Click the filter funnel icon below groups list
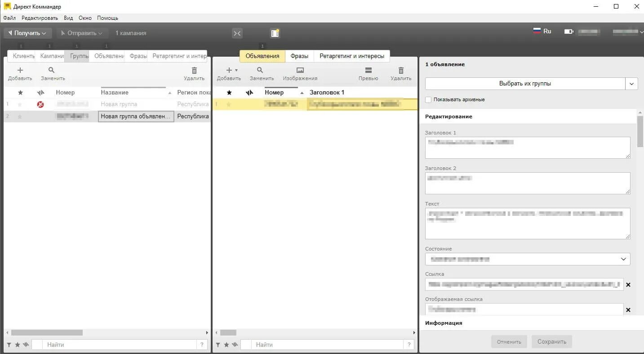644x354 pixels. [x=9, y=345]
